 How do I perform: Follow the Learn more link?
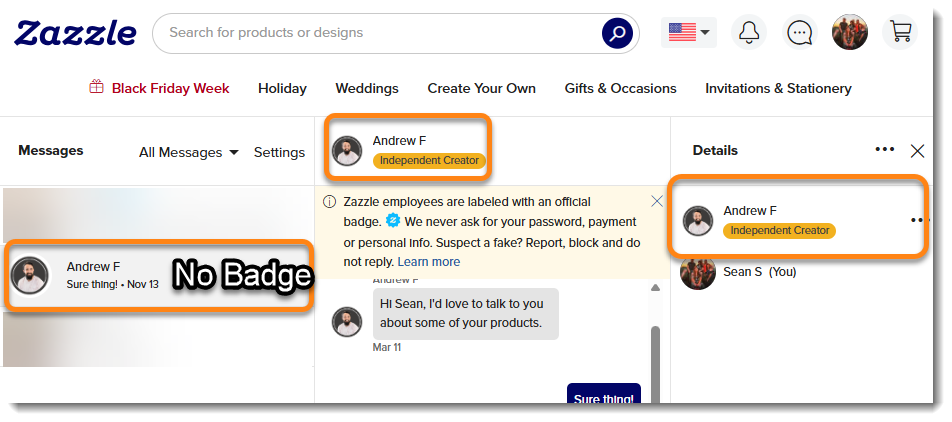(x=429, y=262)
